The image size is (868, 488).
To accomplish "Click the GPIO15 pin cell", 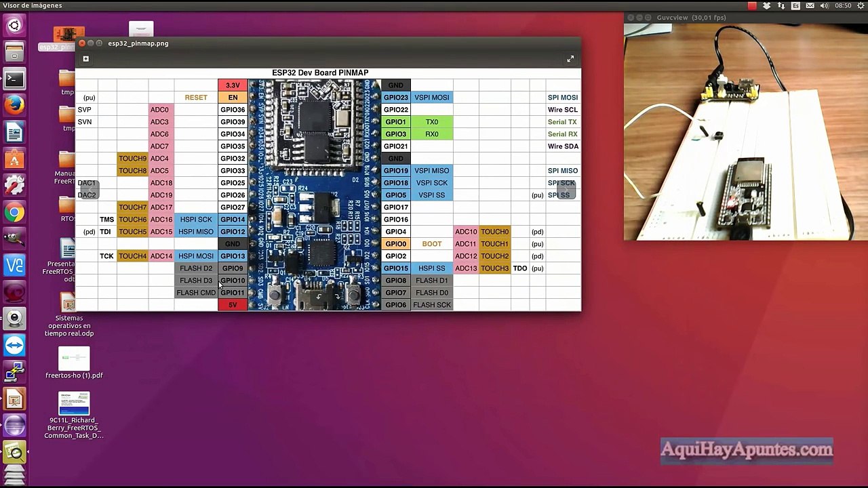I will tap(396, 268).
